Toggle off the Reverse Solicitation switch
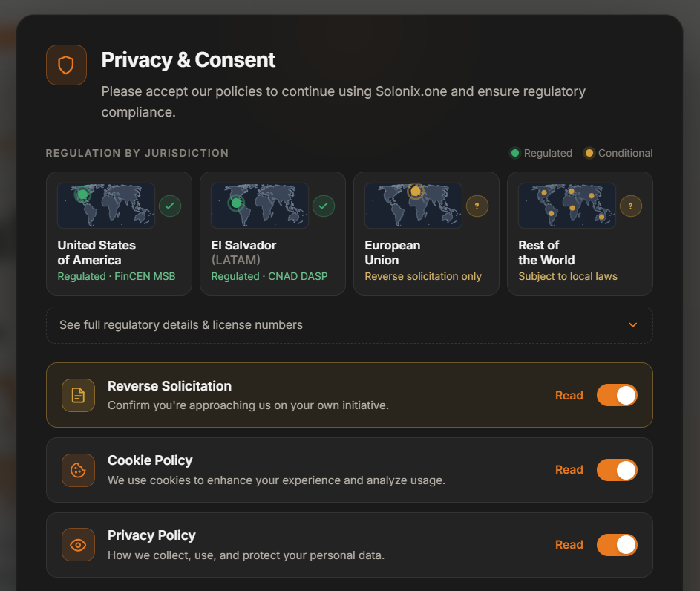This screenshot has width=700, height=591. (x=617, y=395)
